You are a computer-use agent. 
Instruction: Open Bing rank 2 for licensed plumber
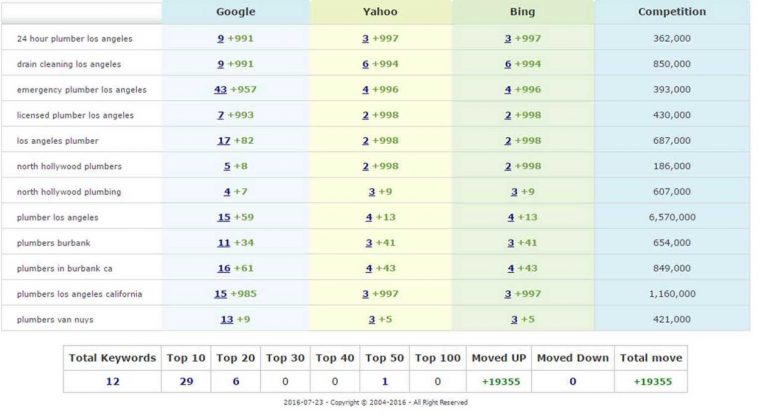click(x=508, y=115)
